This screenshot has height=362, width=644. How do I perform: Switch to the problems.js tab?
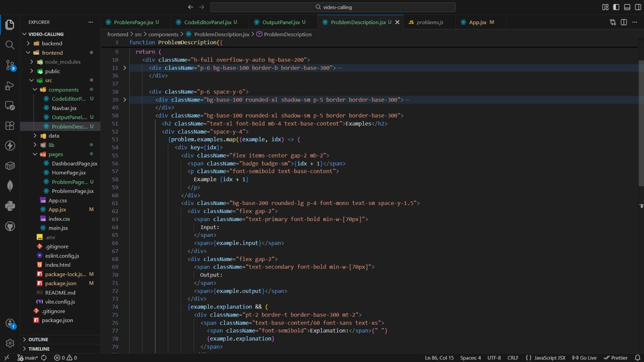429,22
